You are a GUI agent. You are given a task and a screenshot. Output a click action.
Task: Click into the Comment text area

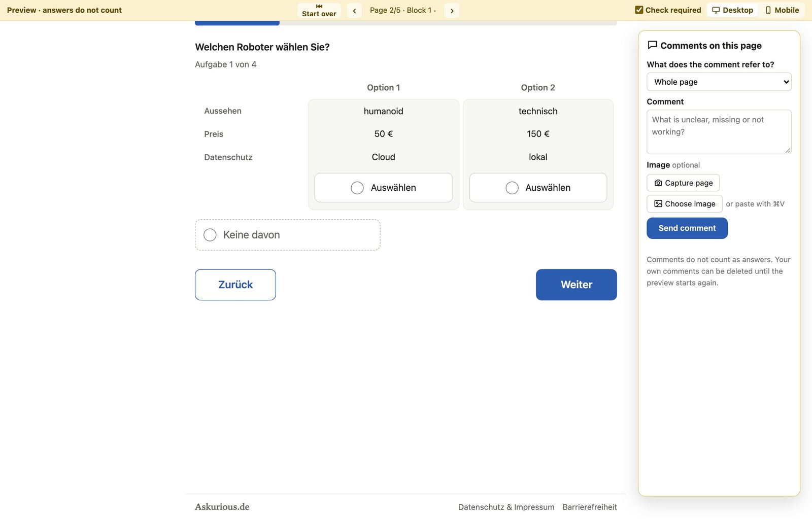pos(719,132)
